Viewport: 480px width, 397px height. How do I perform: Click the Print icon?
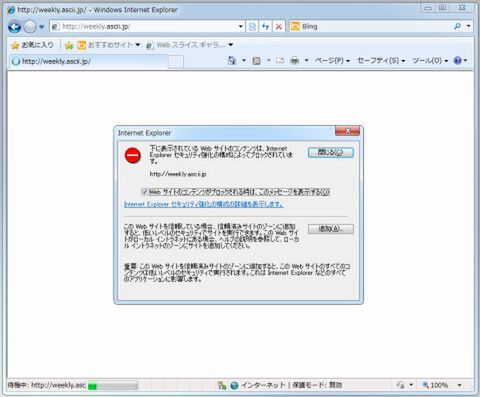tap(295, 61)
